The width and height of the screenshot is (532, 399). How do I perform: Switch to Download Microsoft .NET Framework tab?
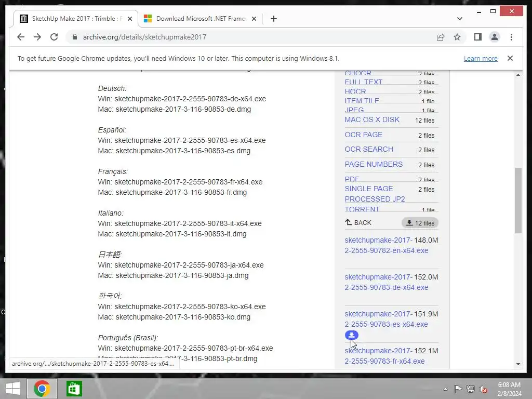[200, 19]
